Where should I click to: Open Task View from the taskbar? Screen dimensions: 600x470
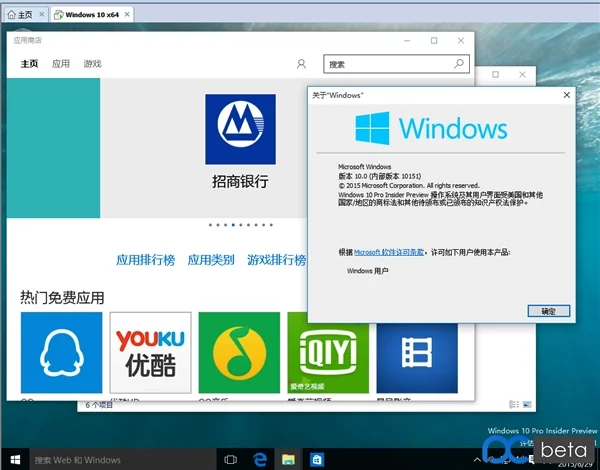[x=230, y=460]
